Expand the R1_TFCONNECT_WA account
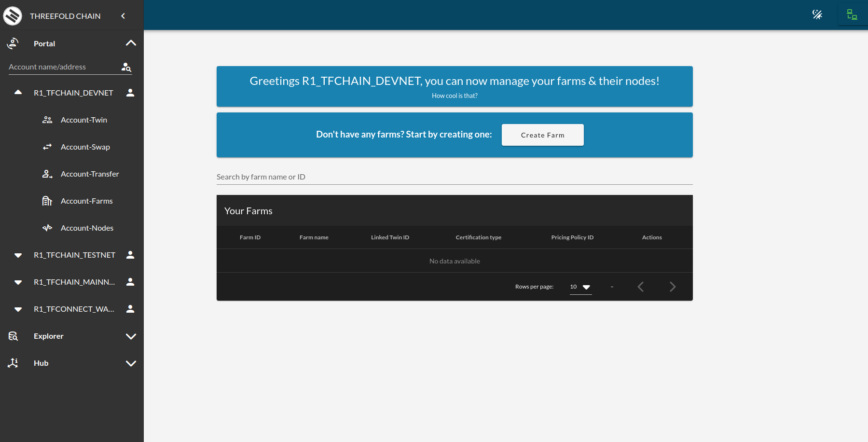Screen dimensions: 868x442 18,309
